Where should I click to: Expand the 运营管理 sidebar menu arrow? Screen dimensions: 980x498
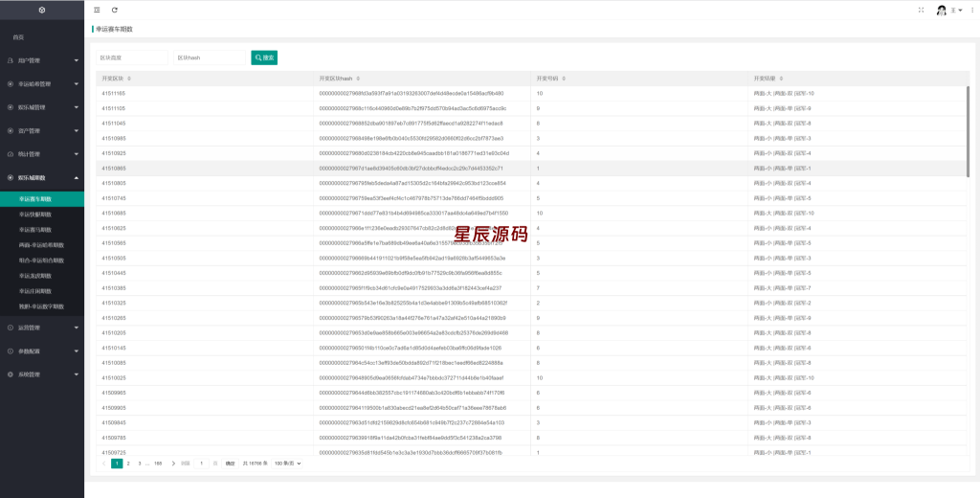(x=77, y=328)
